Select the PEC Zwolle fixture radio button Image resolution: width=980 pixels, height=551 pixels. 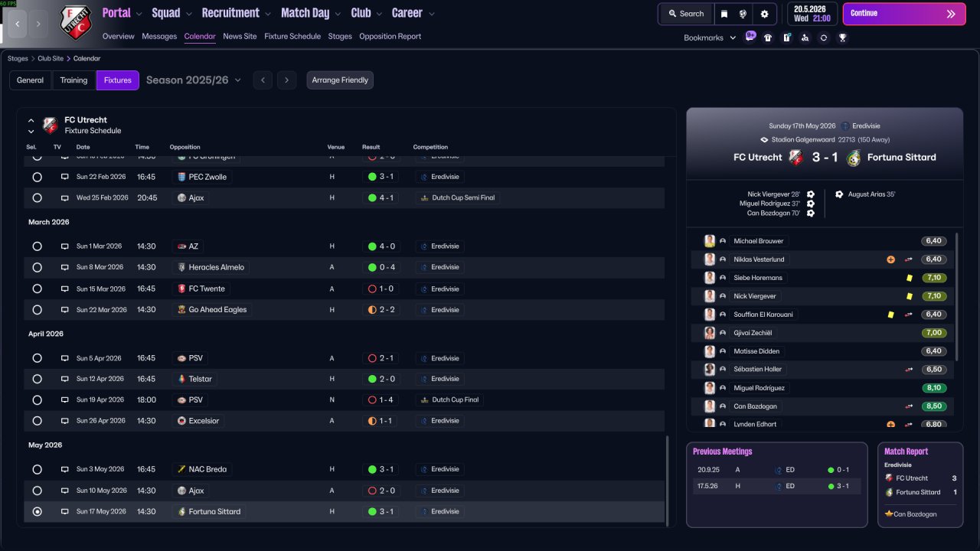(x=37, y=177)
